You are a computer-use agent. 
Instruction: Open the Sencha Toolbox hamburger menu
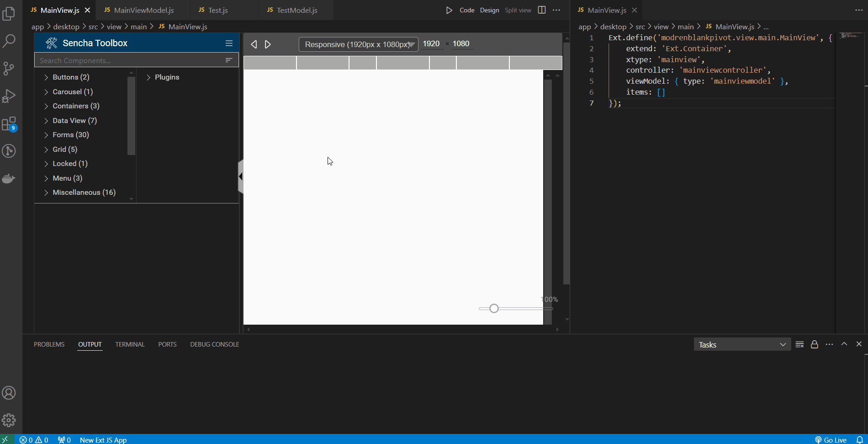(x=228, y=43)
